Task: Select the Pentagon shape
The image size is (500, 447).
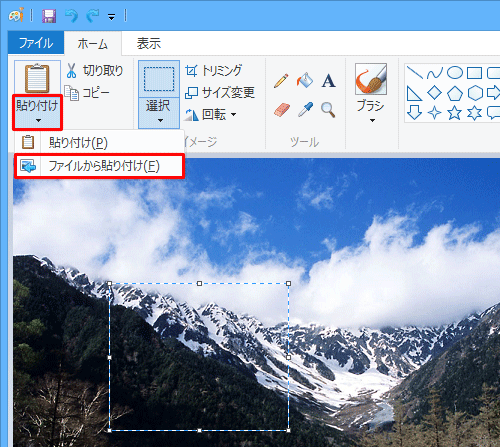Action: pyautogui.click(x=455, y=93)
